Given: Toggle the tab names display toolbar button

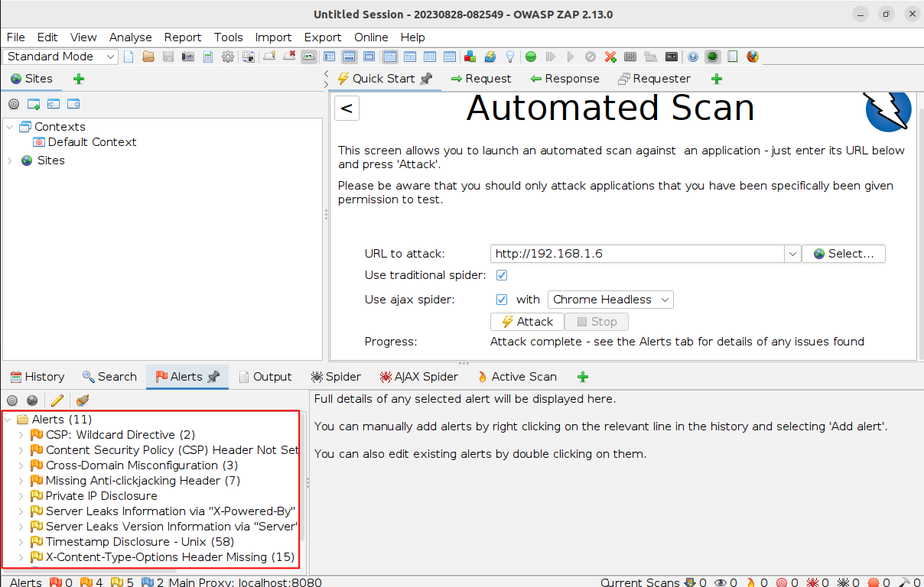Looking at the screenshot, I should click(x=309, y=57).
